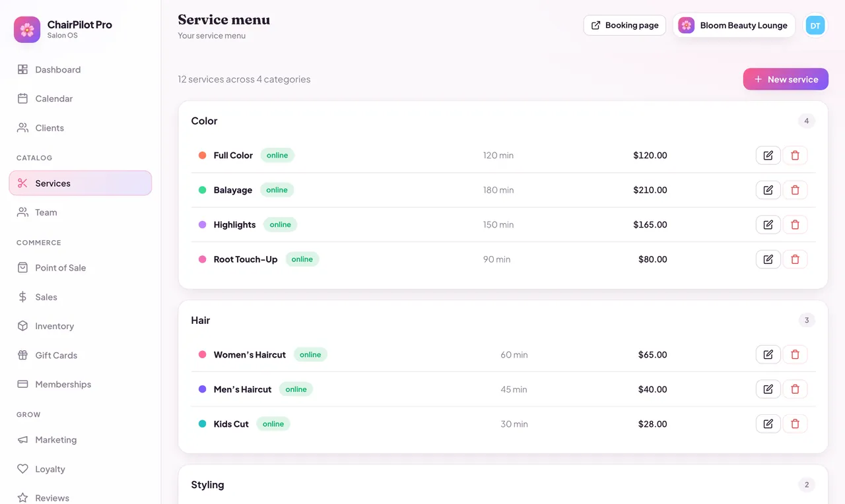Viewport: 845px width, 504px height.
Task: Open the Booking page link
Action: 625,25
